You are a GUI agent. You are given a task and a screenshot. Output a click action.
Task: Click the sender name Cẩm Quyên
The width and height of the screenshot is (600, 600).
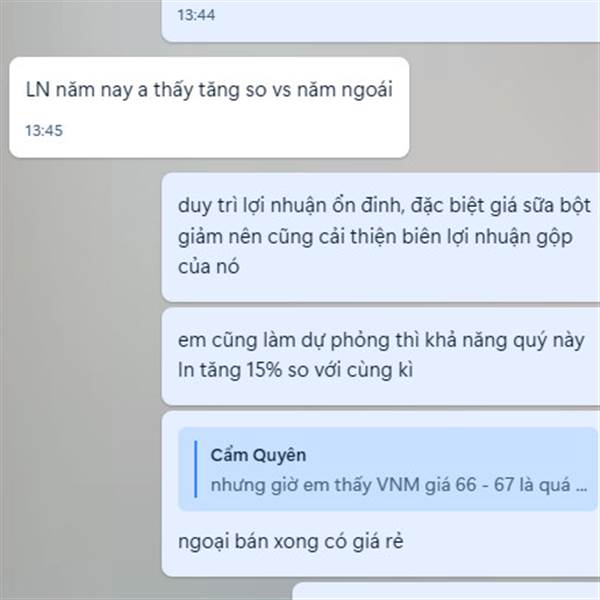[x=258, y=455]
